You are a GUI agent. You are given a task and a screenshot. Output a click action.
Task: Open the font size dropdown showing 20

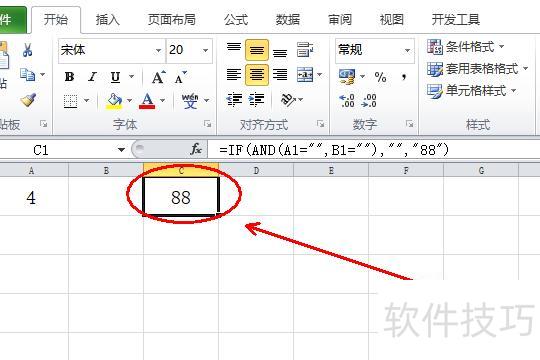[x=206, y=51]
